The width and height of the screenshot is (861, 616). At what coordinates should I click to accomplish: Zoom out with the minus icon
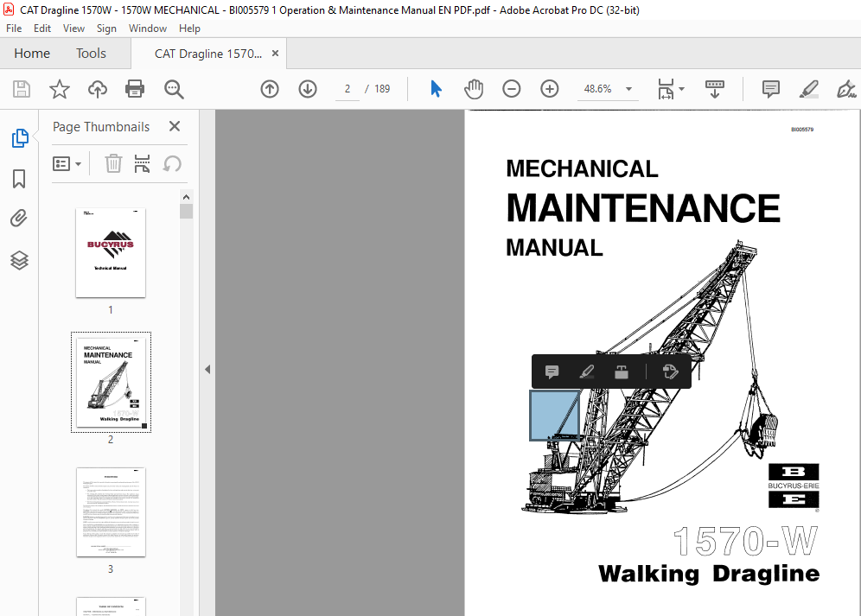(511, 89)
